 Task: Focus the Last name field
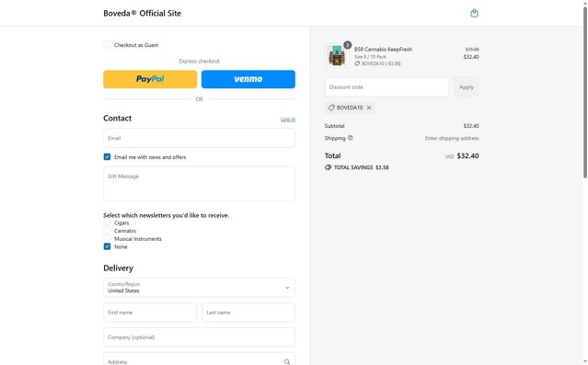point(248,313)
